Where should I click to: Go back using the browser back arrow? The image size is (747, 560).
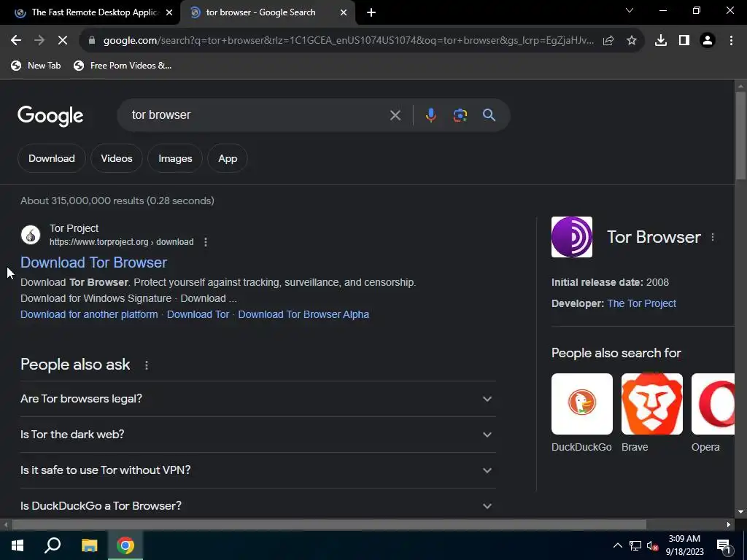point(16,41)
